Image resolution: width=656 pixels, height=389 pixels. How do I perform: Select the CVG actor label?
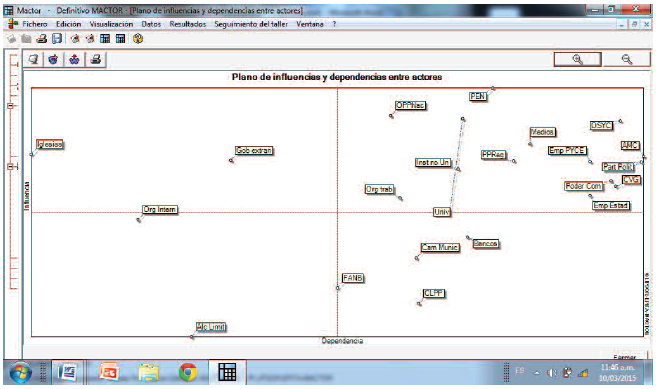[x=631, y=180]
